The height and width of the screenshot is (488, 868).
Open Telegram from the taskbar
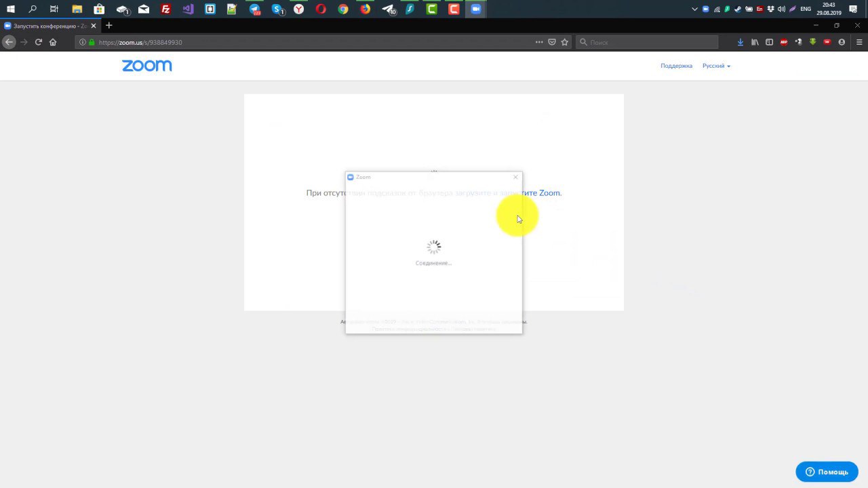pos(255,9)
